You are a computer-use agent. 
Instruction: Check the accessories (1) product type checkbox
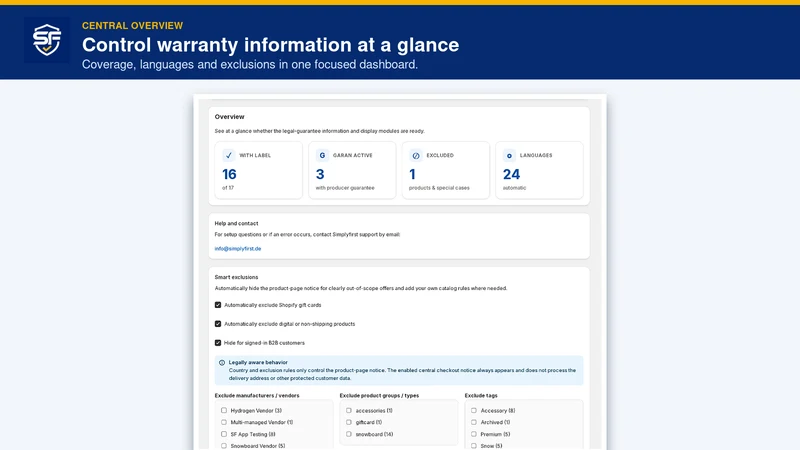(349, 410)
